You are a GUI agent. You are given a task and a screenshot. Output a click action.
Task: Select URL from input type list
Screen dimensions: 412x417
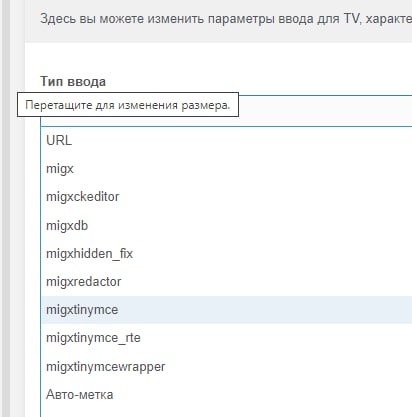point(227,140)
